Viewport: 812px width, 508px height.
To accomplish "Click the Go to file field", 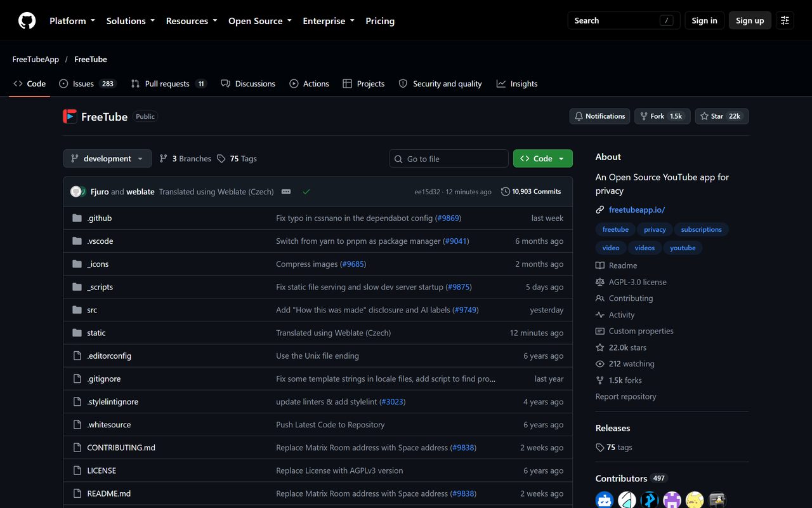I will click(449, 159).
